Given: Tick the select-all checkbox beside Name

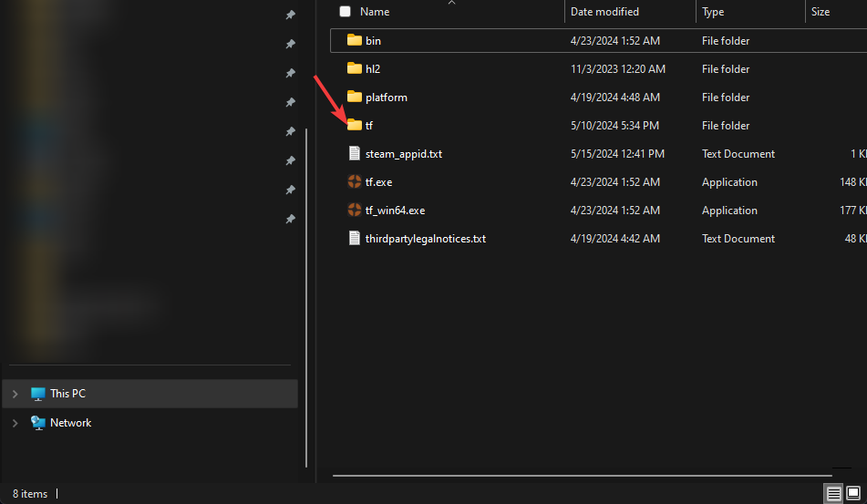Looking at the screenshot, I should [345, 12].
